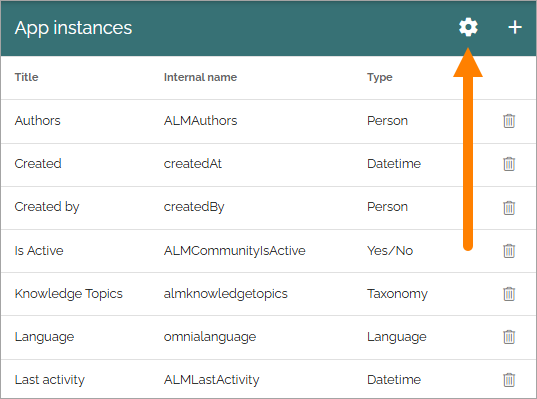Select the Created by title cell

47,207
